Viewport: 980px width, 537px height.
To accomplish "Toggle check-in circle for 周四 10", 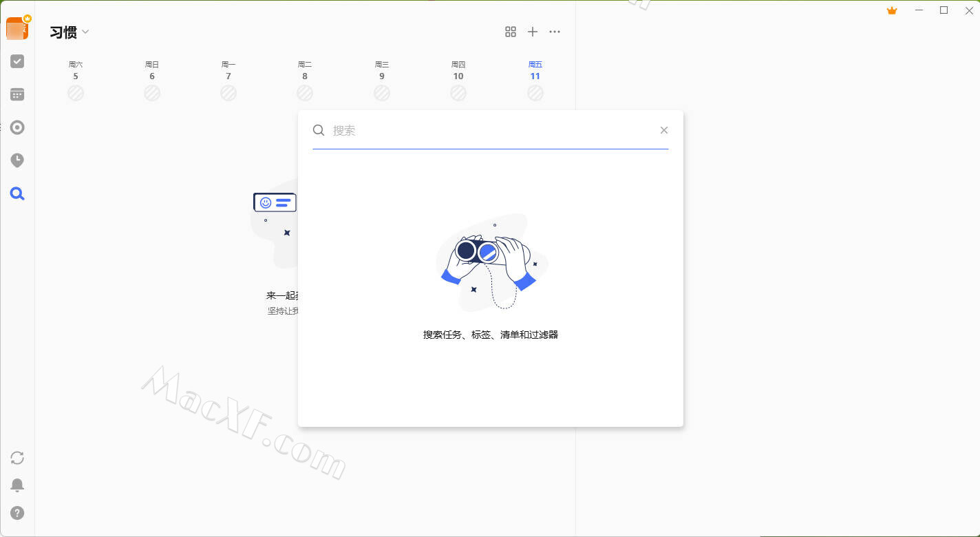I will pos(458,93).
